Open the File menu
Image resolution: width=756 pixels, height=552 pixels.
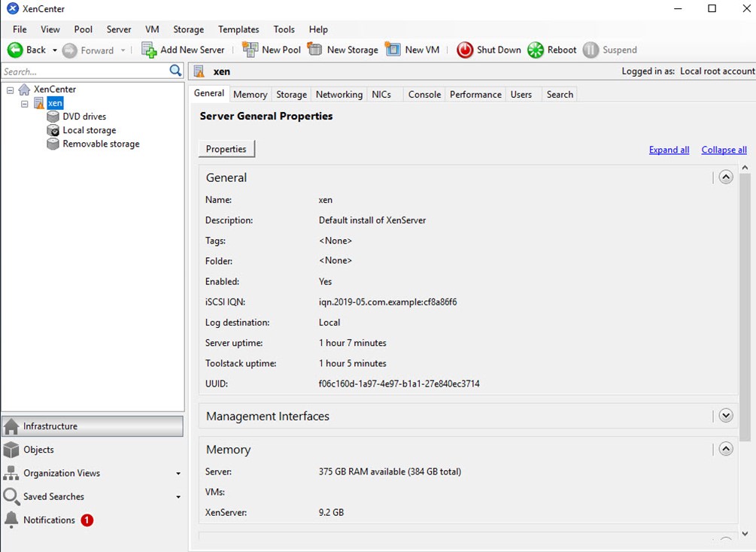(20, 29)
